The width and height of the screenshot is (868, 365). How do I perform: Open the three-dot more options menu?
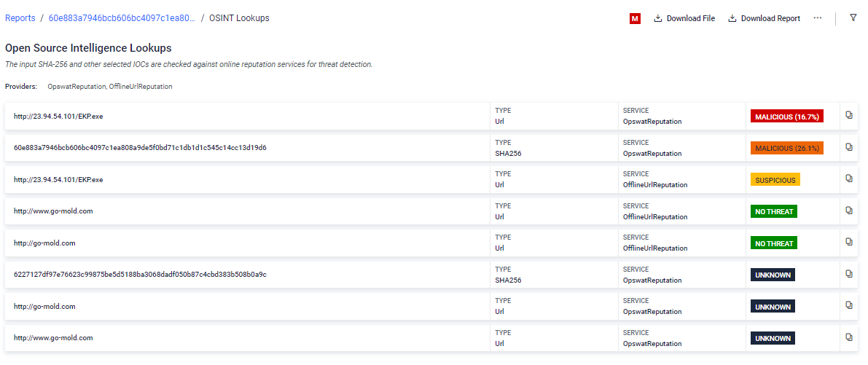tap(818, 18)
